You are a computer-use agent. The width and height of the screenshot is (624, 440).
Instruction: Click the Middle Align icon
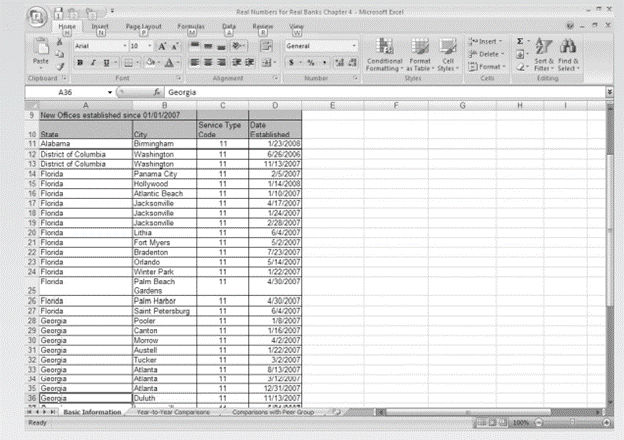(x=208, y=46)
